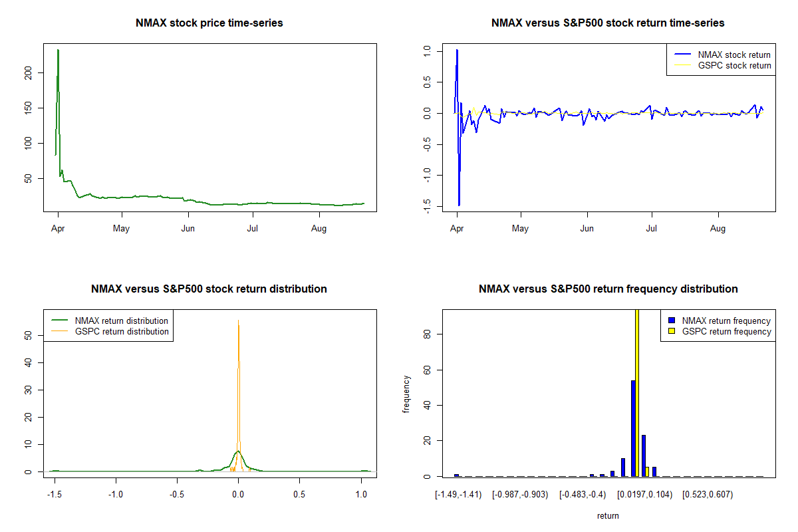Click the 'frequency' y-axis label
This screenshot has height=532, width=798.
(406, 394)
